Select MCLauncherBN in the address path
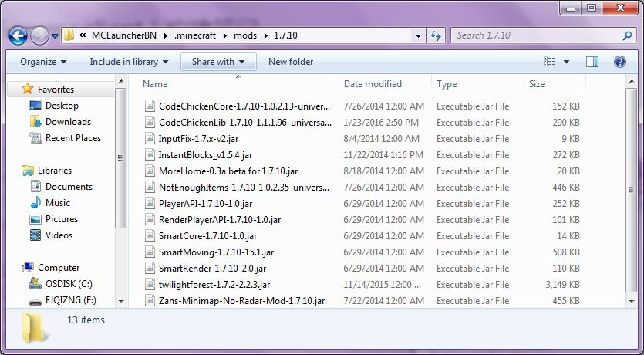644x355 pixels. click(124, 35)
